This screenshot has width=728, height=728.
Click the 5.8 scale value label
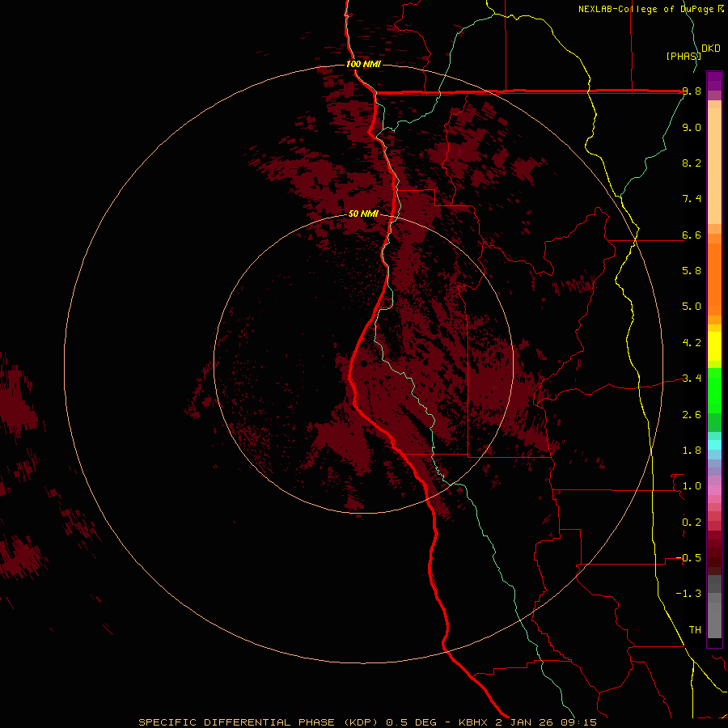click(x=692, y=270)
